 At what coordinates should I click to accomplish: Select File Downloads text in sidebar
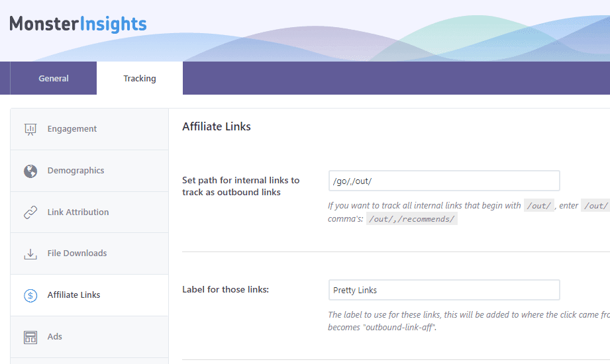click(x=77, y=253)
